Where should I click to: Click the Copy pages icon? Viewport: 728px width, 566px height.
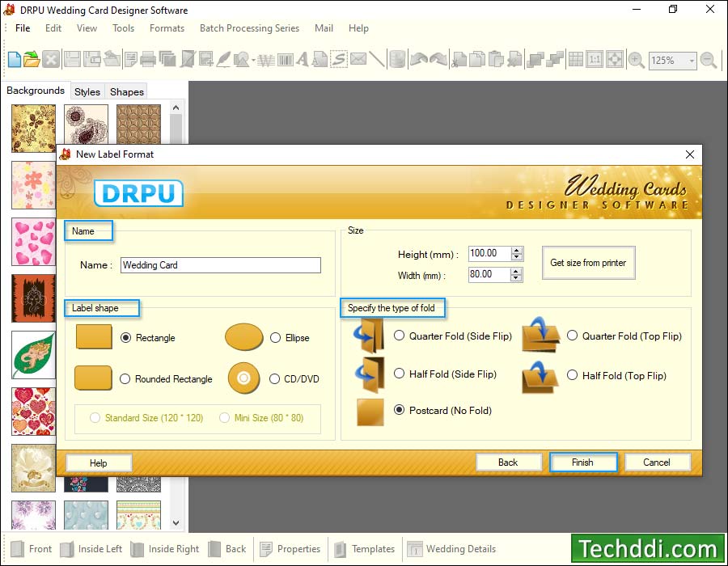pyautogui.click(x=476, y=60)
